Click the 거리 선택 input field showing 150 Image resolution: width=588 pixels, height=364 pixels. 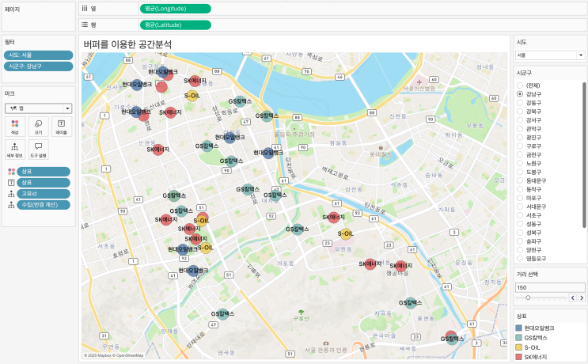click(x=550, y=287)
